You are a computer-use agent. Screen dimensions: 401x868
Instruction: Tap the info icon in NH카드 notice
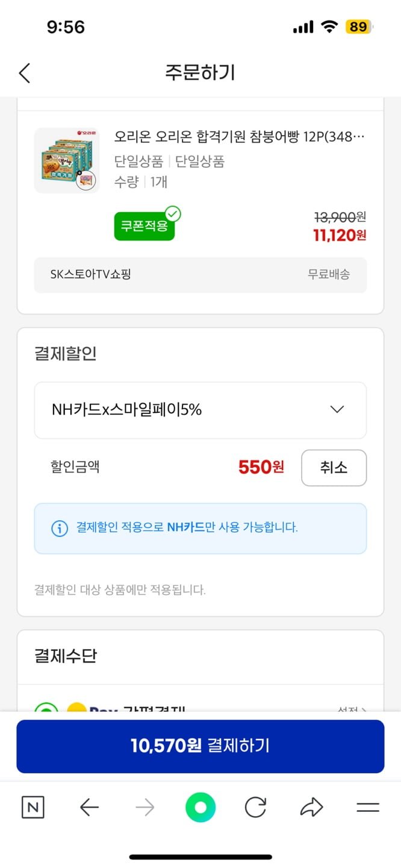[59, 528]
